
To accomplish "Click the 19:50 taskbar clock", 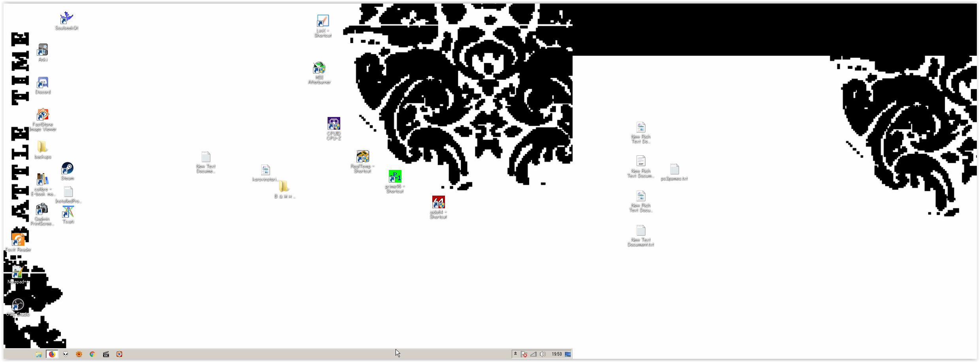I will (x=556, y=354).
